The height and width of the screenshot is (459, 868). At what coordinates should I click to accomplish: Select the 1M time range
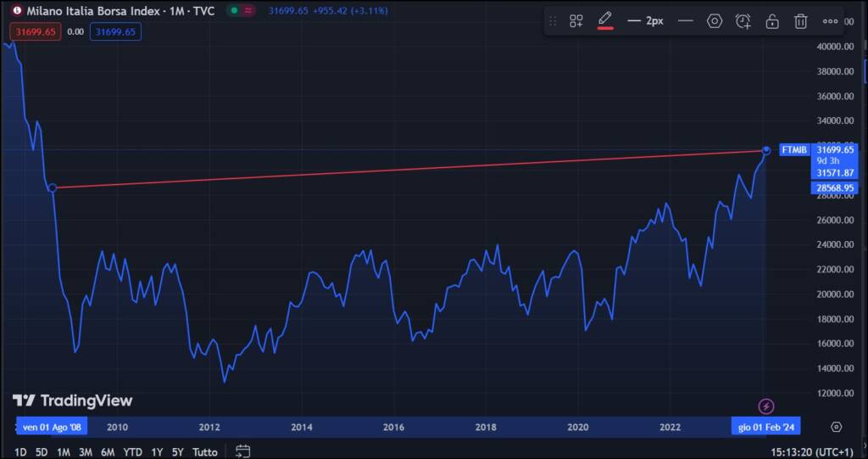coord(63,452)
